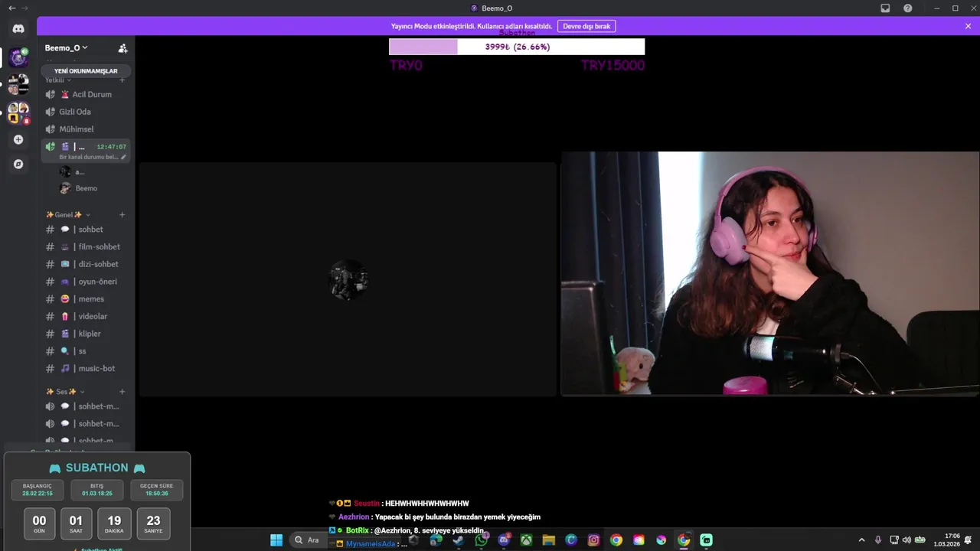
Task: Join the first sohbet-m voice channel
Action: (85, 406)
